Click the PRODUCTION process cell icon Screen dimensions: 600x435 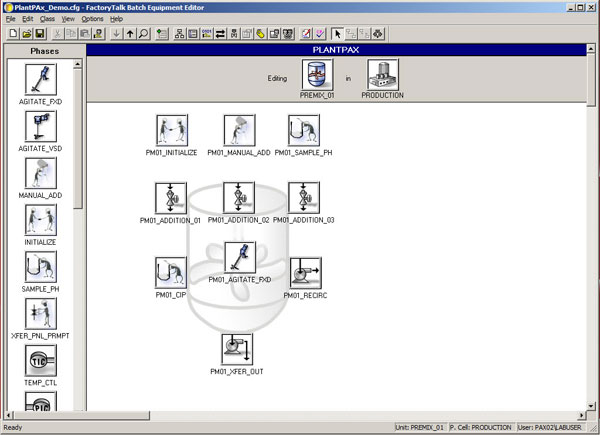tap(383, 75)
